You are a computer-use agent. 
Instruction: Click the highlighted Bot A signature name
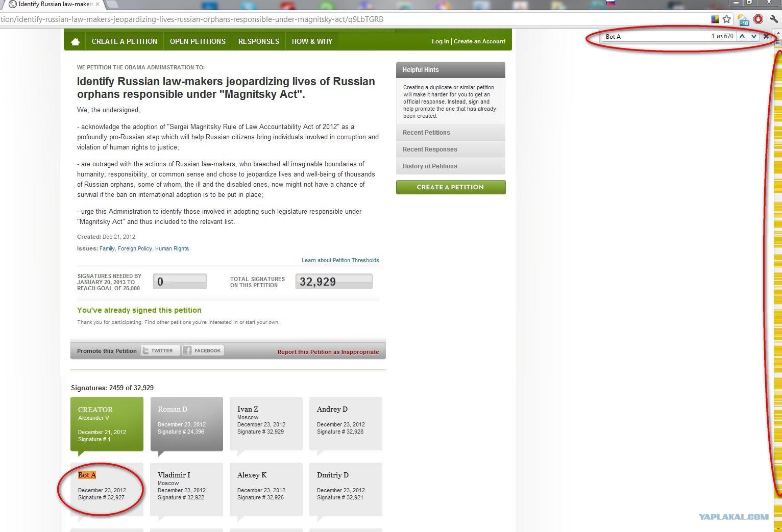tap(87, 475)
